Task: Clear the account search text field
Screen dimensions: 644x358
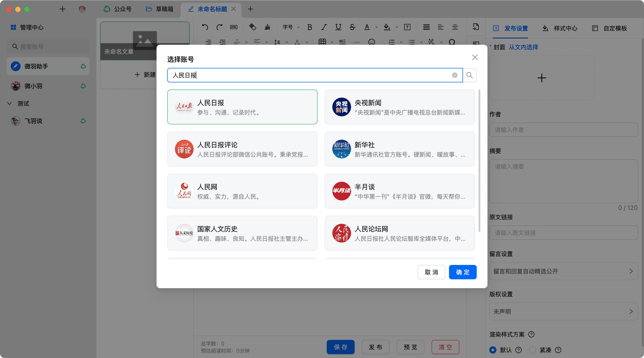Action: click(455, 75)
